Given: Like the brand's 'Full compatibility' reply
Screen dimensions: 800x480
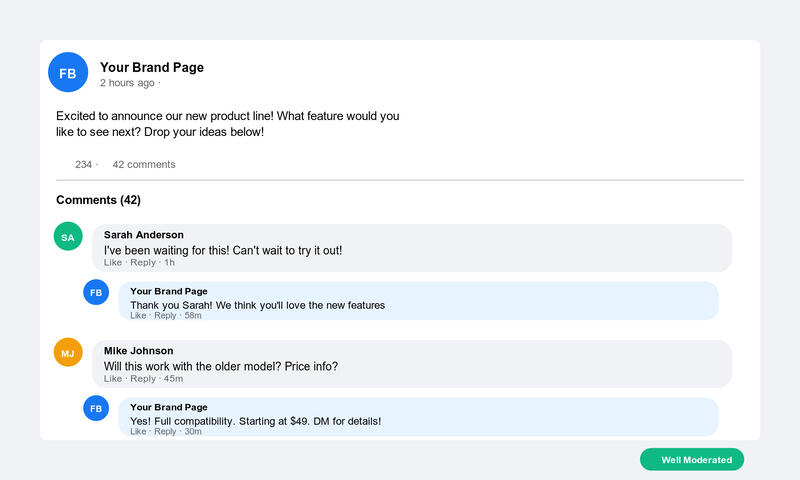Looking at the screenshot, I should coord(138,432).
